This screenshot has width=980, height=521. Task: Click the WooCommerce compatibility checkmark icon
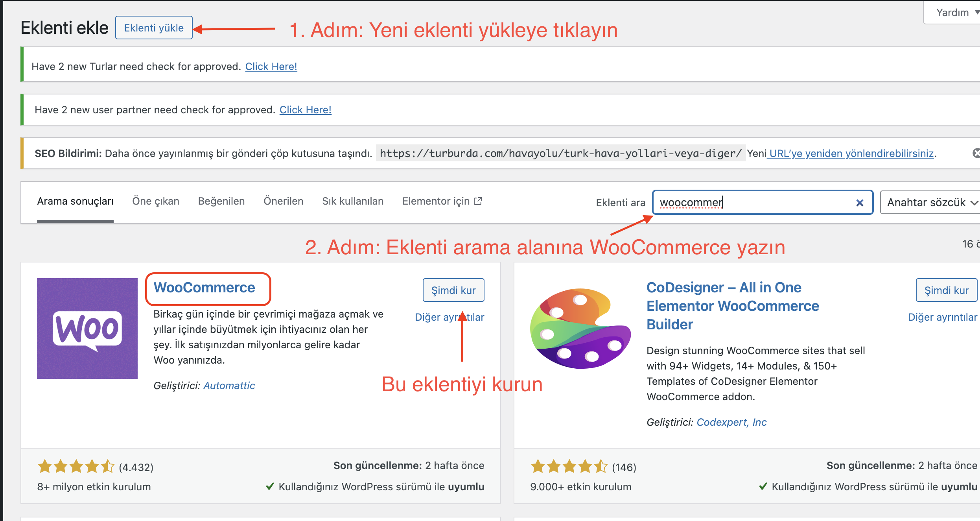click(270, 486)
